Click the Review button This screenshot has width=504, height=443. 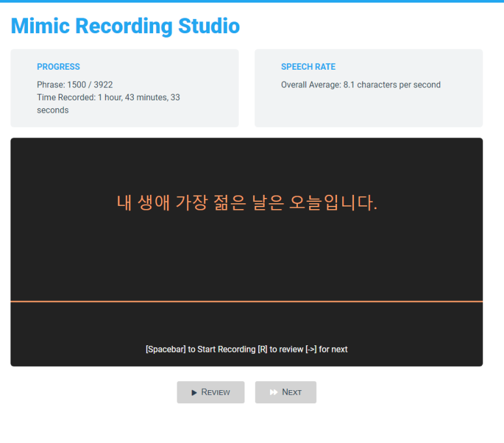(x=211, y=392)
